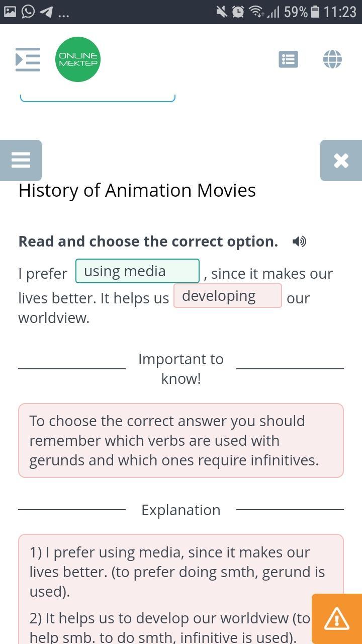This screenshot has height=644, width=362.
Task: Tap the alarm clock status icon
Action: coord(238,12)
